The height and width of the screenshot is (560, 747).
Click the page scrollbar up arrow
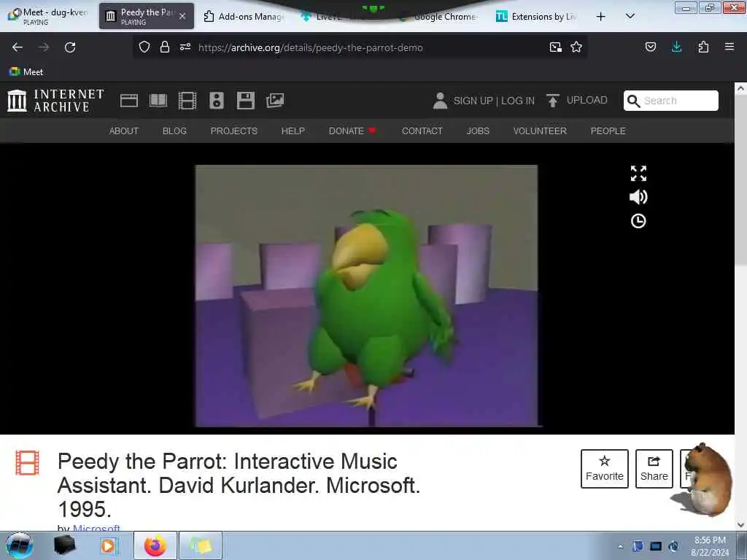[x=740, y=88]
